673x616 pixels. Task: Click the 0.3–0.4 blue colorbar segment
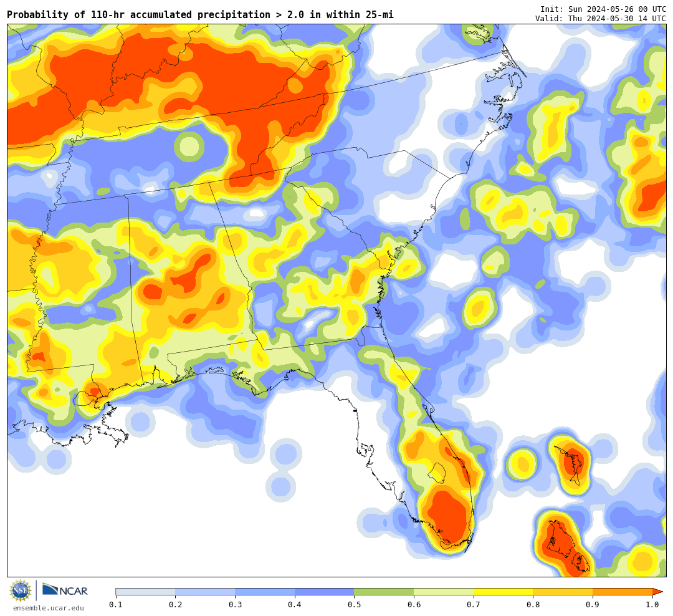pyautogui.click(x=265, y=592)
